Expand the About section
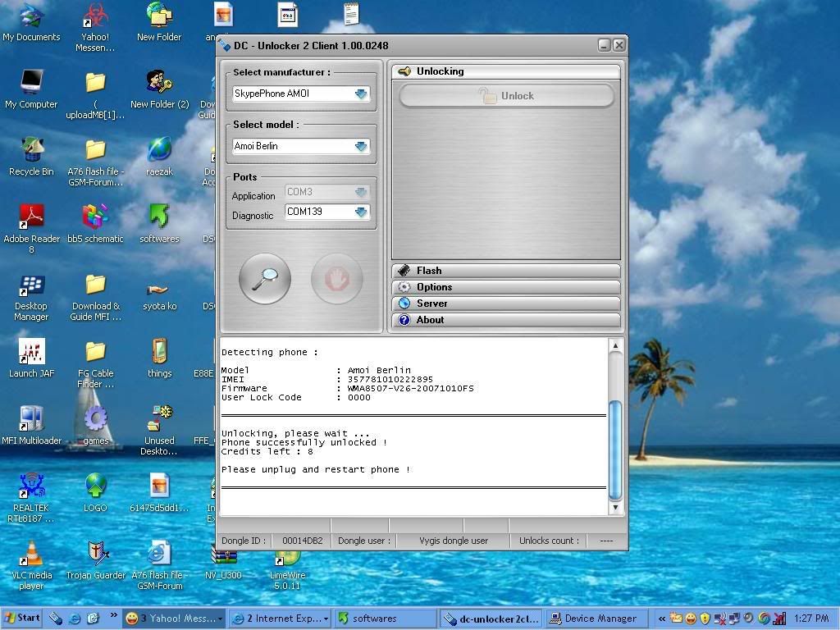The image size is (840, 630). click(506, 320)
